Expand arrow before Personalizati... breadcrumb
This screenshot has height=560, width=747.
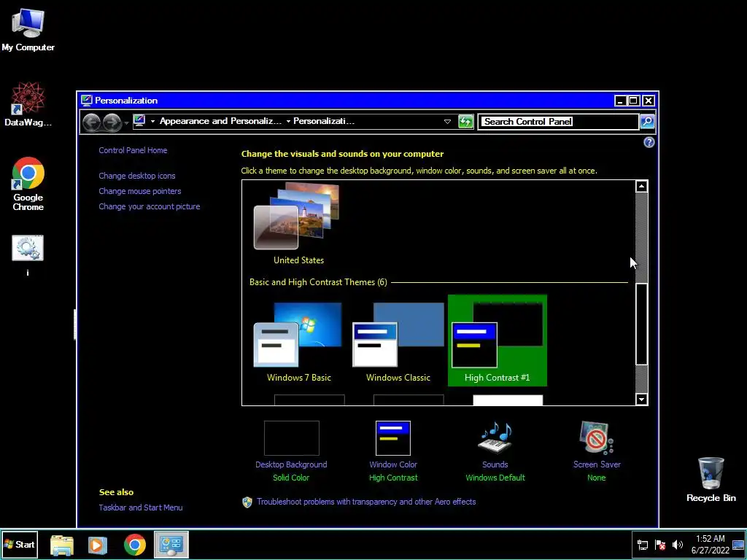tap(288, 122)
